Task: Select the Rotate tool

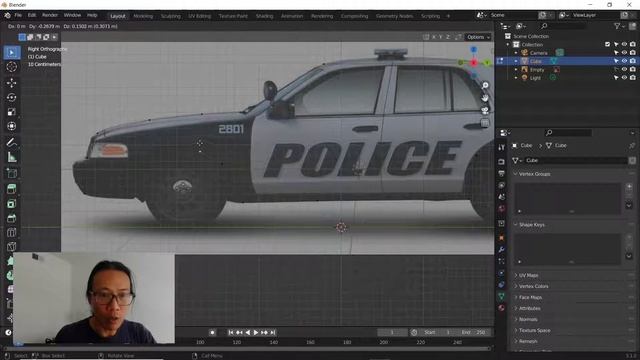Action: (x=11, y=97)
